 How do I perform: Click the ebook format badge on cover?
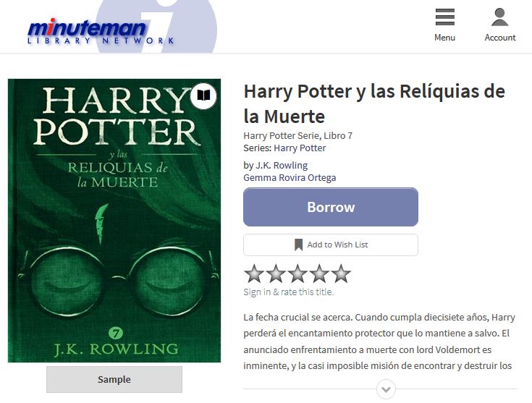click(203, 96)
